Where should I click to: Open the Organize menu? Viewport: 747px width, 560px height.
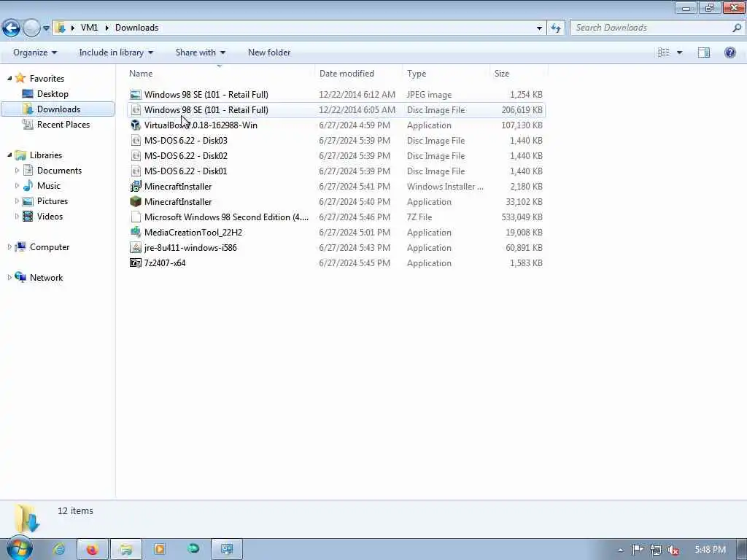coord(35,52)
